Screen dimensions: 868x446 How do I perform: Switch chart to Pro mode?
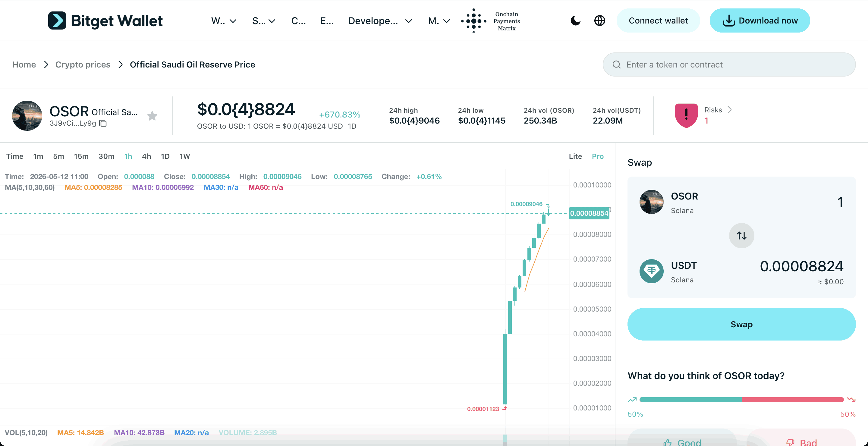pos(598,156)
